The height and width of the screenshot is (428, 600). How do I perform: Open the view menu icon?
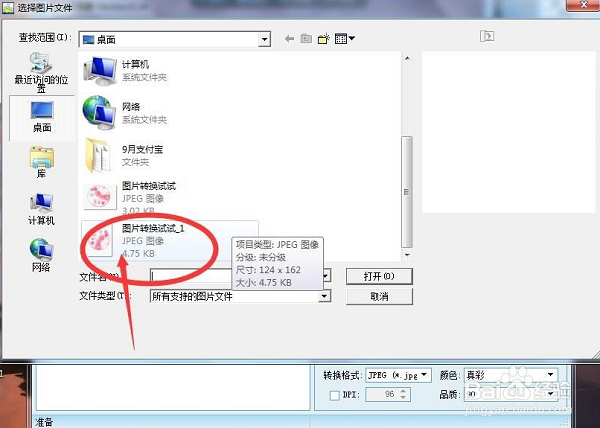(x=344, y=39)
